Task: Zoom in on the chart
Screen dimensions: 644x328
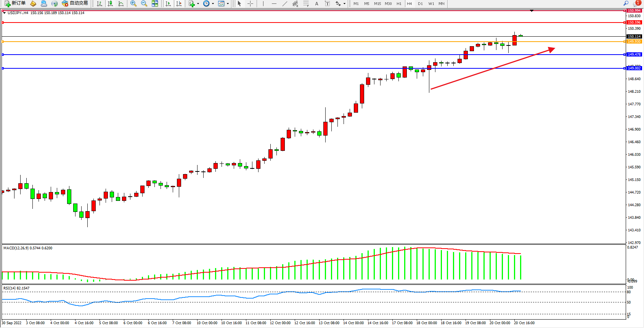Action: pos(133,3)
